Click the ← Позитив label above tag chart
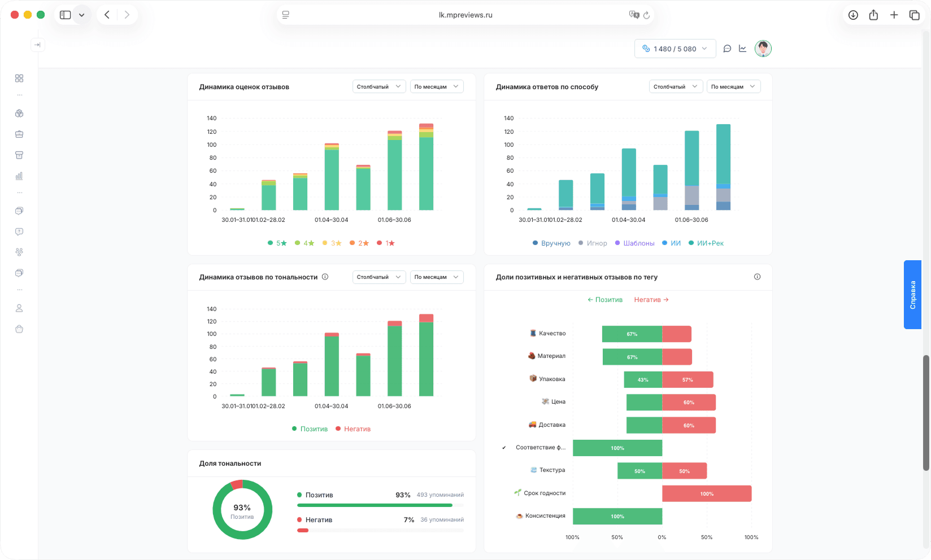The image size is (931, 560). (605, 300)
